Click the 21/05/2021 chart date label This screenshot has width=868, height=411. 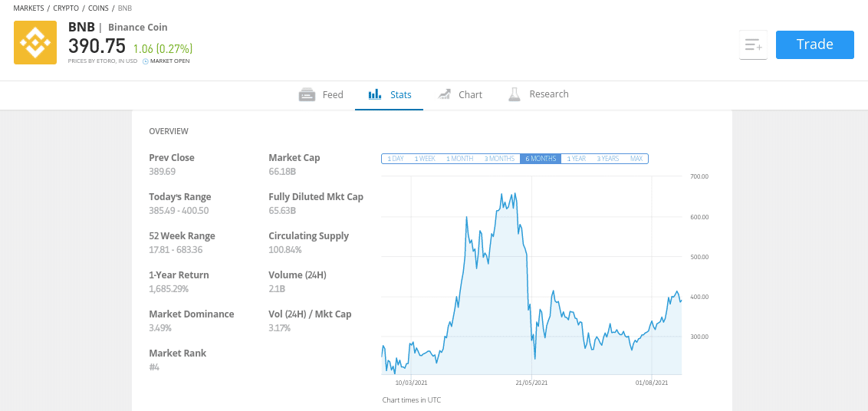point(531,383)
